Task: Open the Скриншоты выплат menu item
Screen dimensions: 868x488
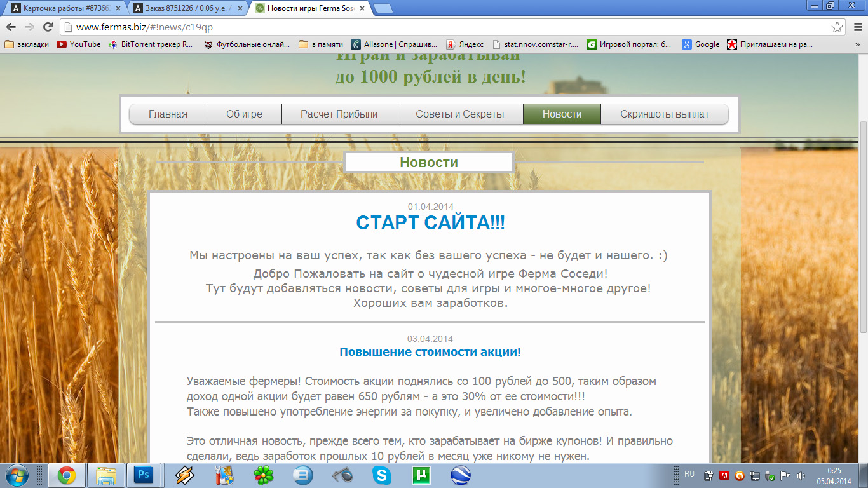Action: pyautogui.click(x=665, y=114)
